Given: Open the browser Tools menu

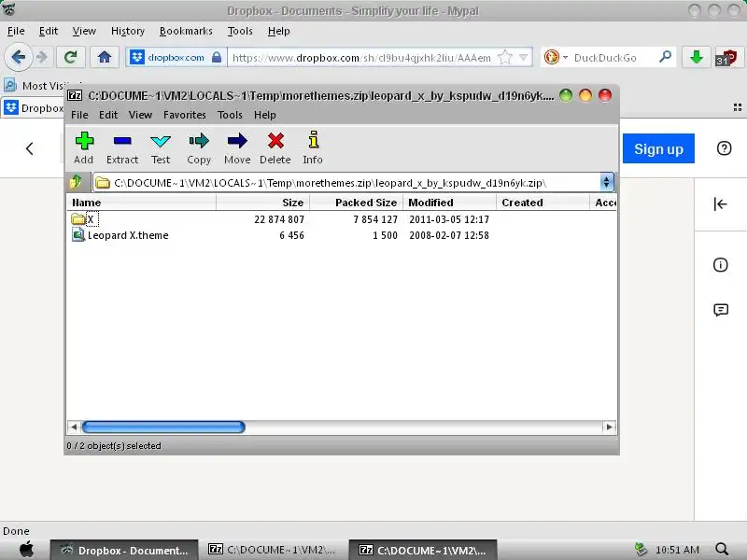Looking at the screenshot, I should pyautogui.click(x=240, y=31).
